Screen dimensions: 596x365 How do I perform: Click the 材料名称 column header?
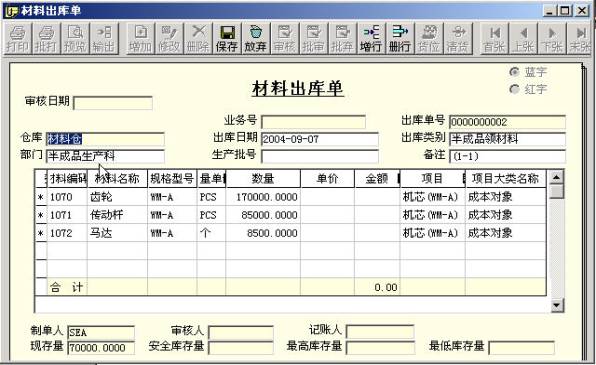point(117,179)
